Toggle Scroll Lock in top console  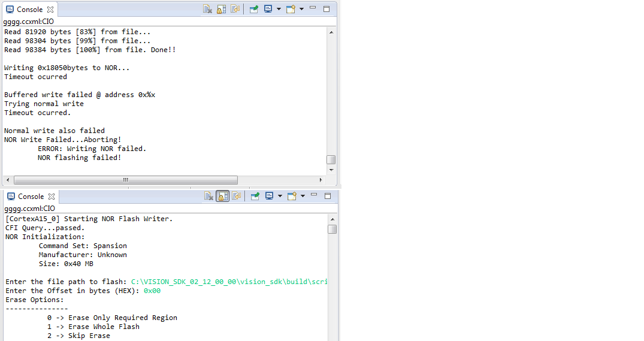coord(222,9)
